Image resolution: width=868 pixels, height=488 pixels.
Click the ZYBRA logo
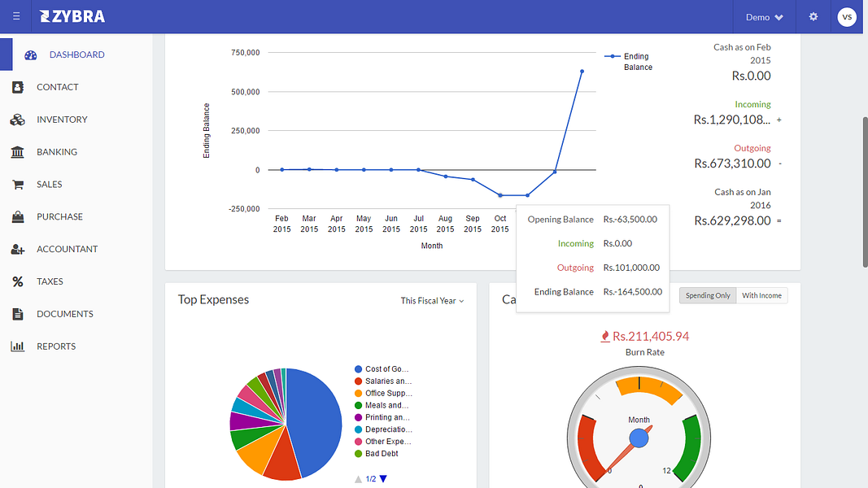tap(72, 16)
